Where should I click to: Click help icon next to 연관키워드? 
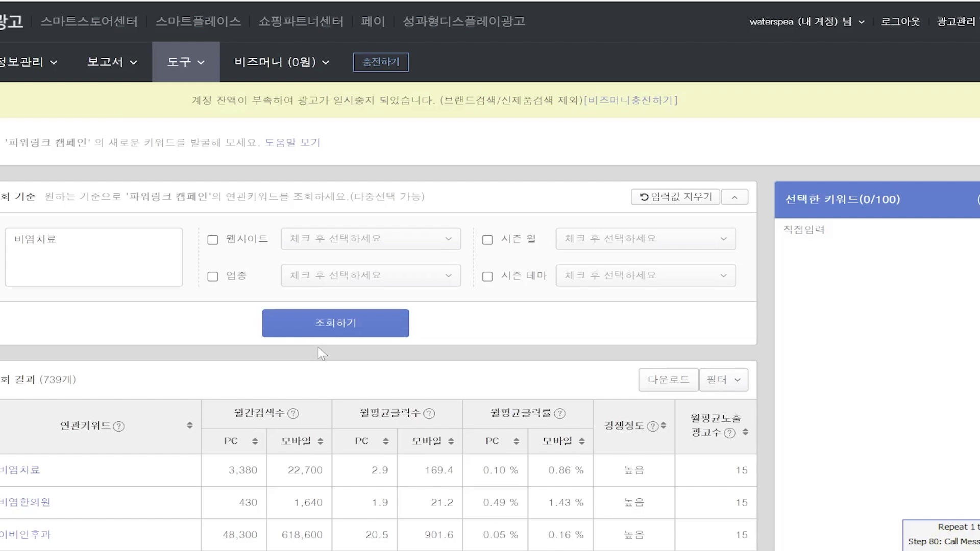tap(119, 427)
